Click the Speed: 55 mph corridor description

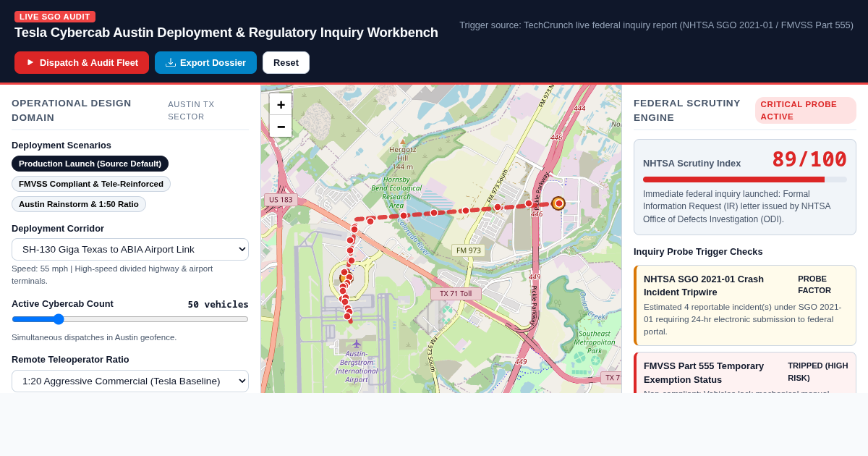tap(112, 274)
